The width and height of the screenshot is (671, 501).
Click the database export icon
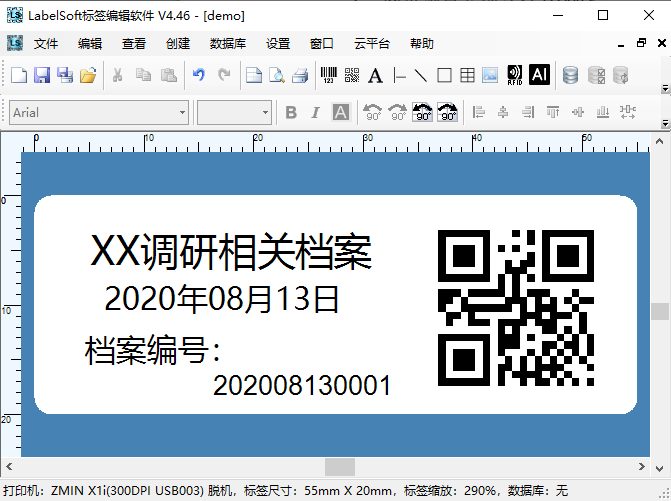(621, 75)
